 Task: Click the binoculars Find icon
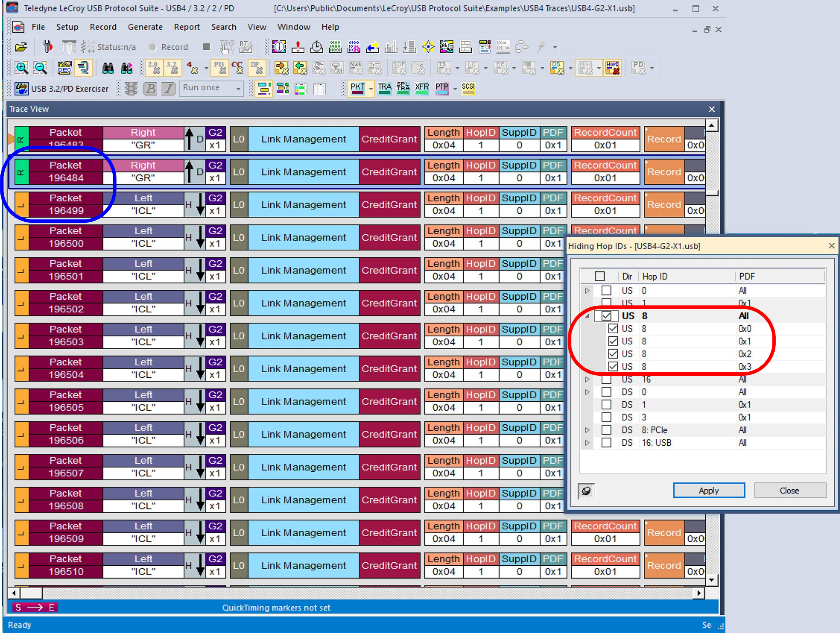point(108,68)
